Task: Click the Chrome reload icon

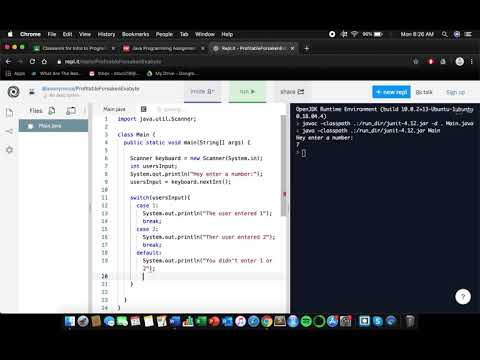Action: pyautogui.click(x=32, y=61)
